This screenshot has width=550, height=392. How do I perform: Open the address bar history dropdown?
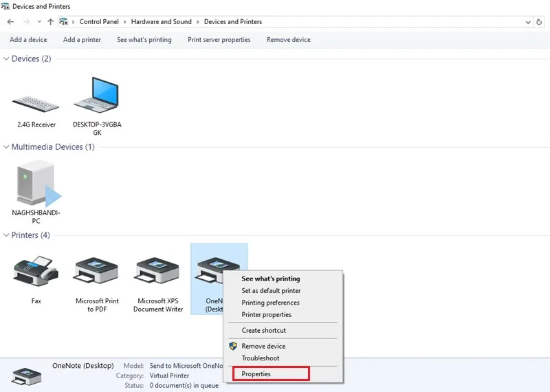coord(528,22)
